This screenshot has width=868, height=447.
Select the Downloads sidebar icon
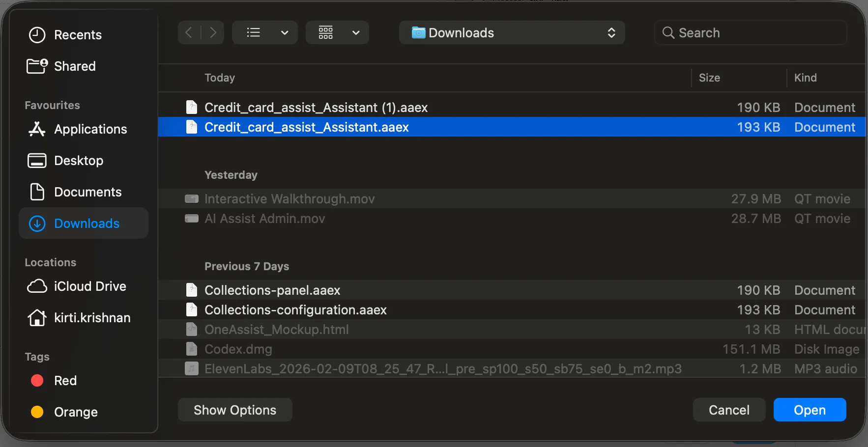tap(37, 223)
